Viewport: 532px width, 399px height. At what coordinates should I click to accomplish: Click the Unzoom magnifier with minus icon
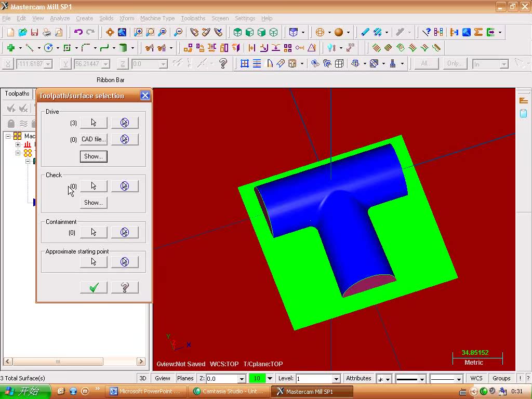pyautogui.click(x=178, y=32)
